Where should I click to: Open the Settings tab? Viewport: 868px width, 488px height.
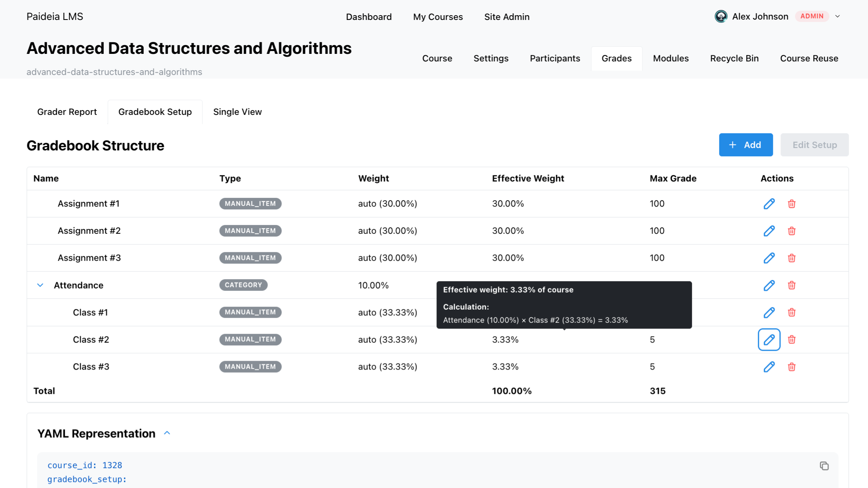[491, 58]
